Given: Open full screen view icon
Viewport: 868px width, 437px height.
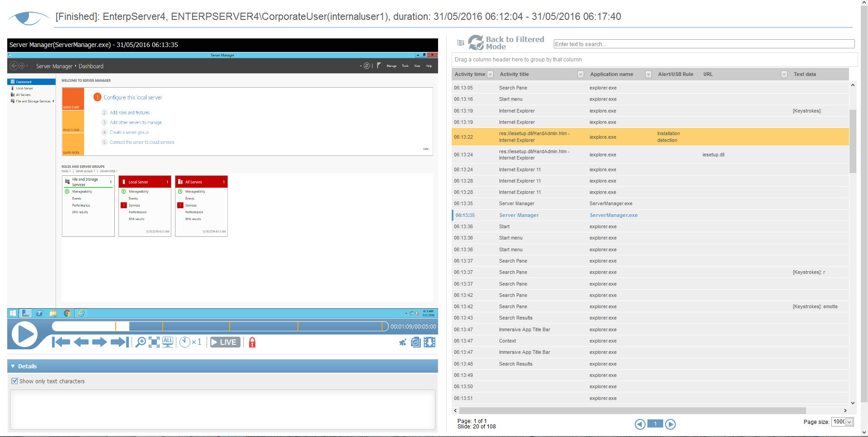Looking at the screenshot, I should 154,342.
